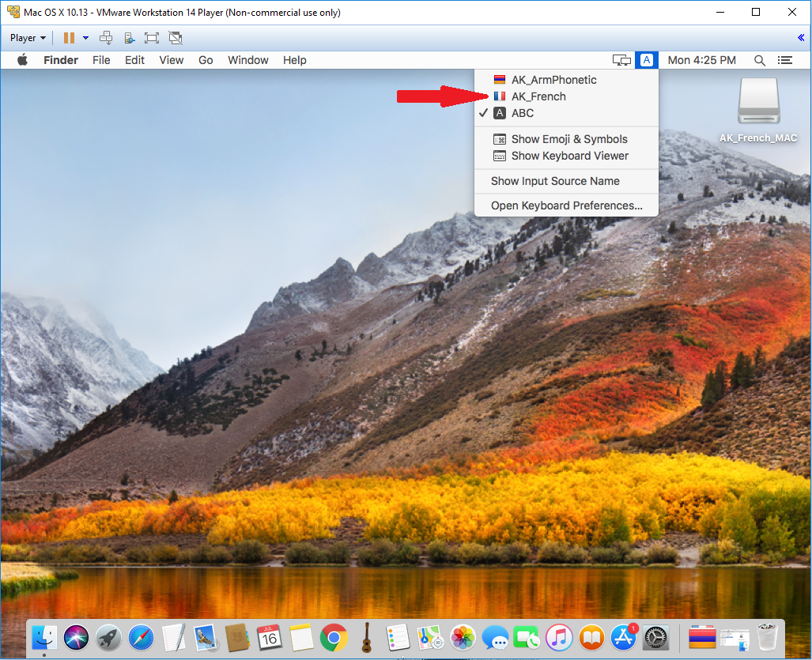The image size is (812, 660).
Task: Open FaceTime from the Dock
Action: (527, 637)
